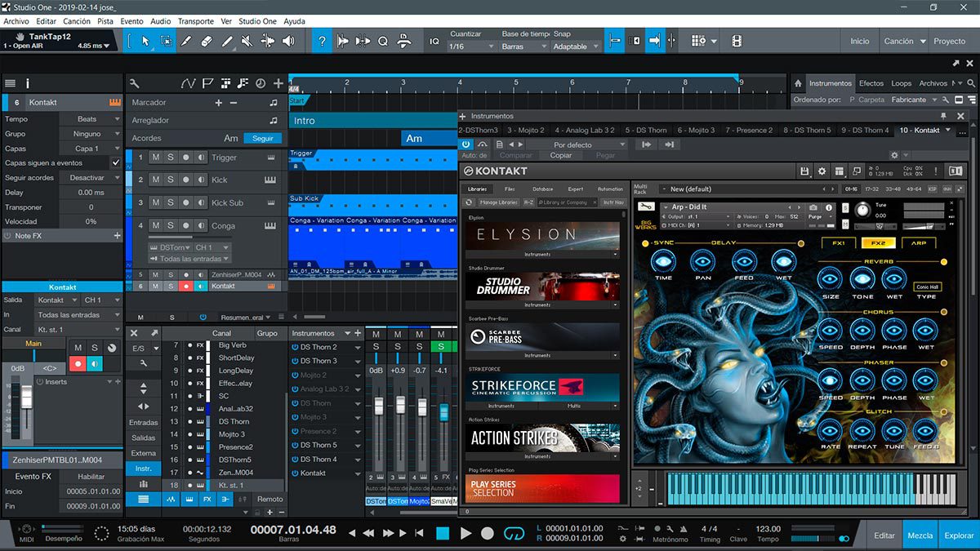The height and width of the screenshot is (551, 980).
Task: Select the Arrow tool in toolbar
Action: coord(145,41)
